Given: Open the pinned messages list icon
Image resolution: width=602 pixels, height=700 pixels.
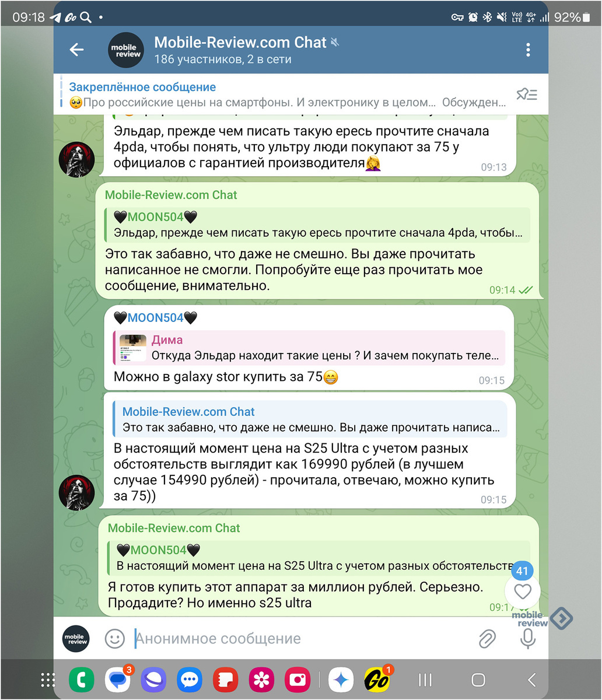Looking at the screenshot, I should (527, 94).
